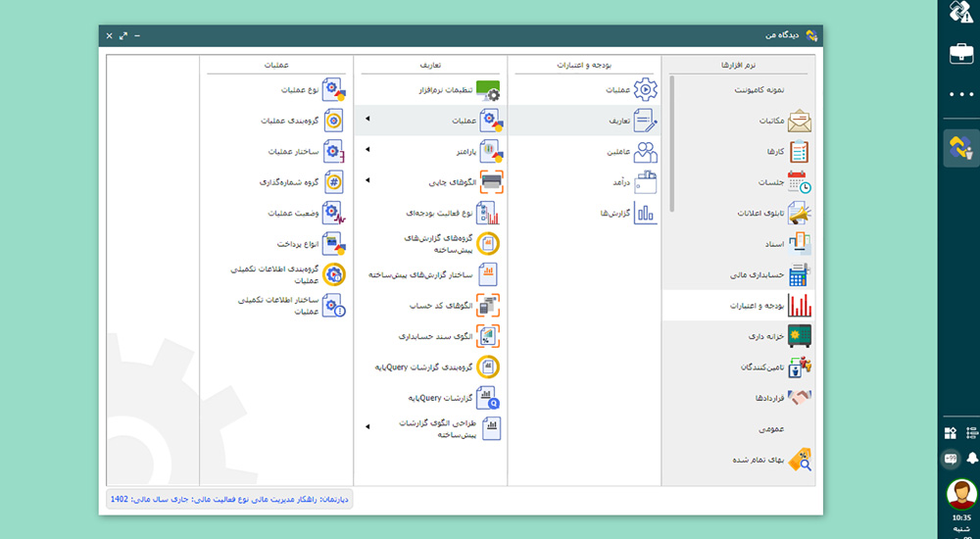Open the three-dots more menu in side dock
This screenshot has width=980, height=539.
[x=961, y=94]
